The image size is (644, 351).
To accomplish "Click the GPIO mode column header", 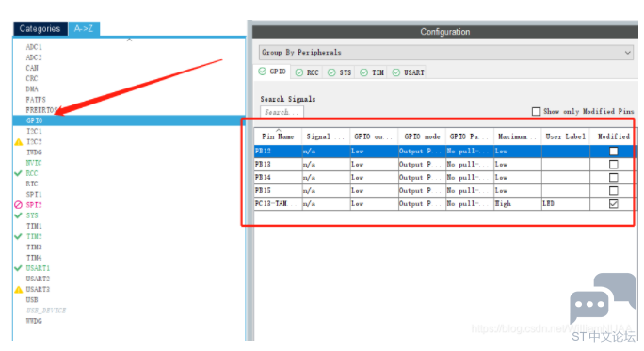I will coord(422,136).
